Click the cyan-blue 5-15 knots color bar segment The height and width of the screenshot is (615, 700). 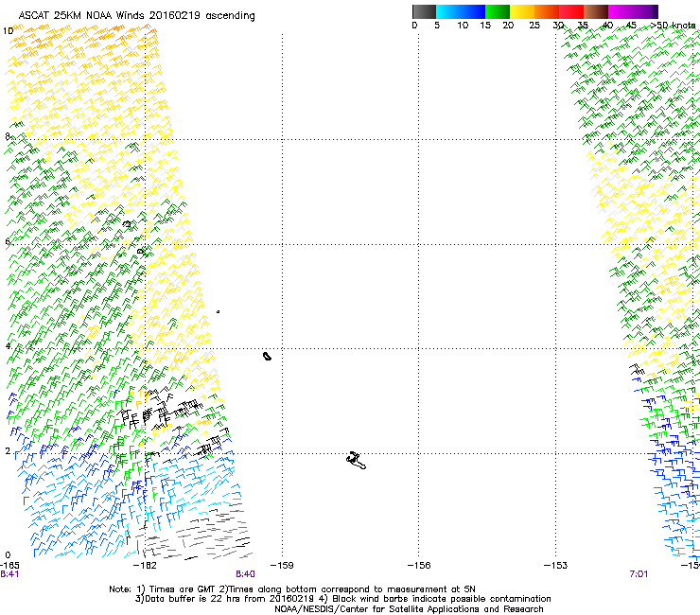[x=461, y=11]
